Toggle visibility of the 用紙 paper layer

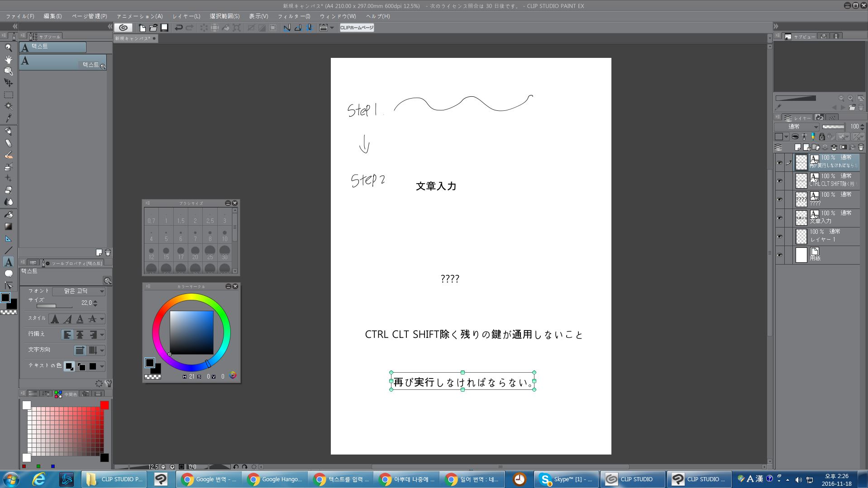[779, 255]
